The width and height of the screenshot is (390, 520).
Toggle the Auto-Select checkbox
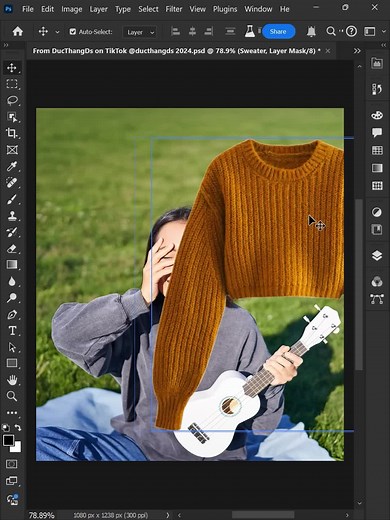[73, 32]
